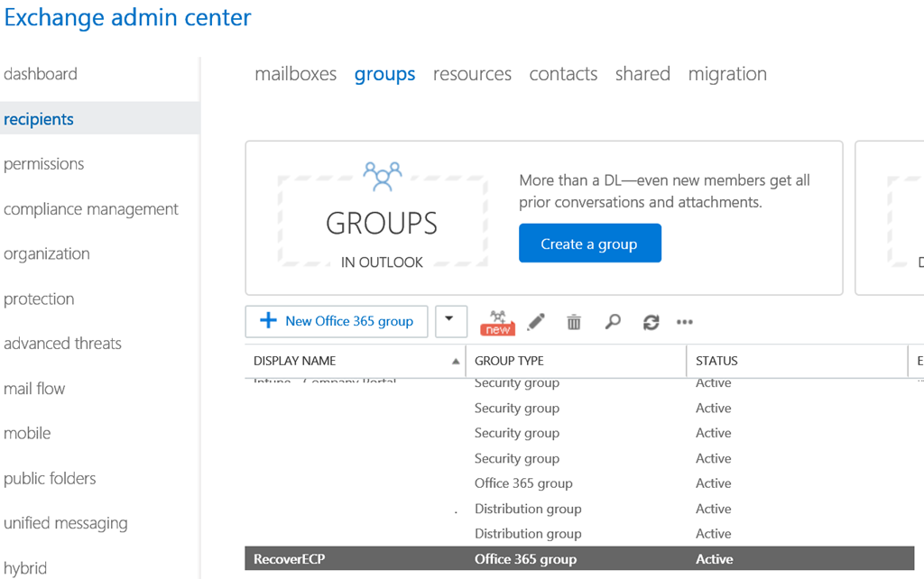Delete the selected group with trash icon
The height and width of the screenshot is (579, 924).
(x=574, y=322)
